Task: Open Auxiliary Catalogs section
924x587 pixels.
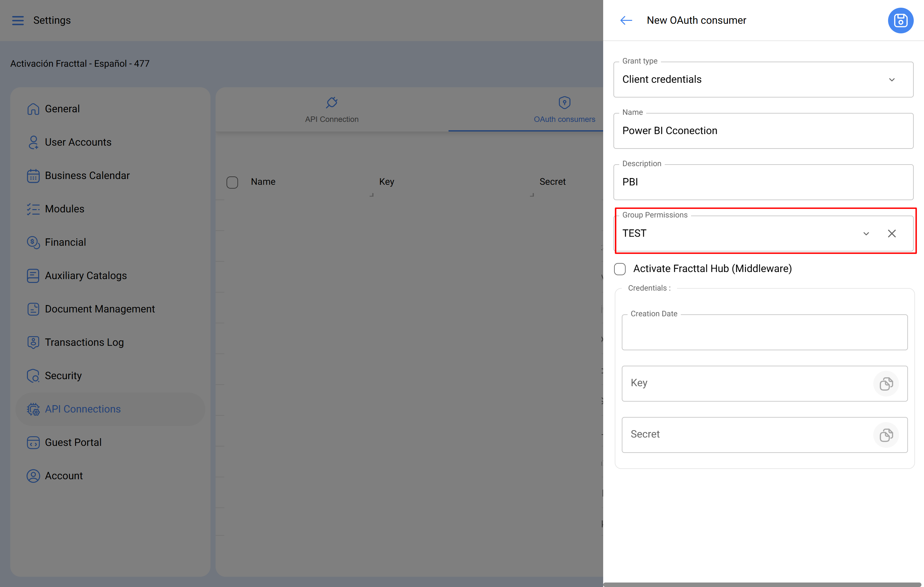Action: (86, 276)
